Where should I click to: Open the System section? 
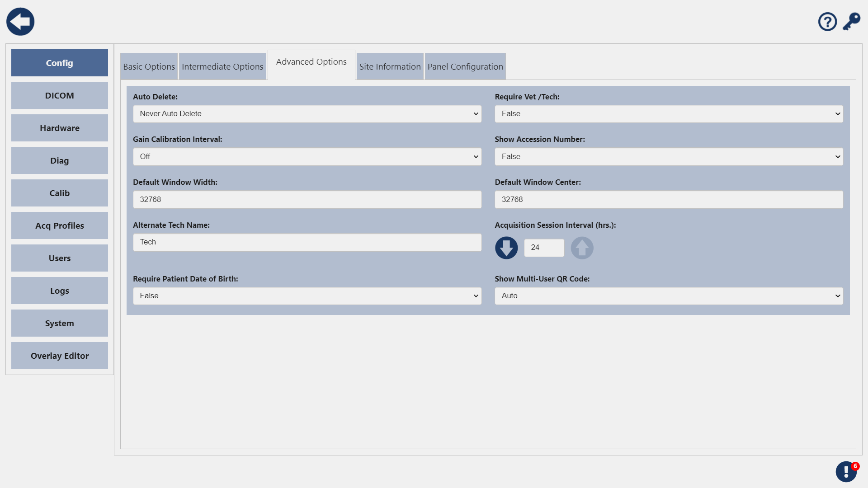coord(60,323)
